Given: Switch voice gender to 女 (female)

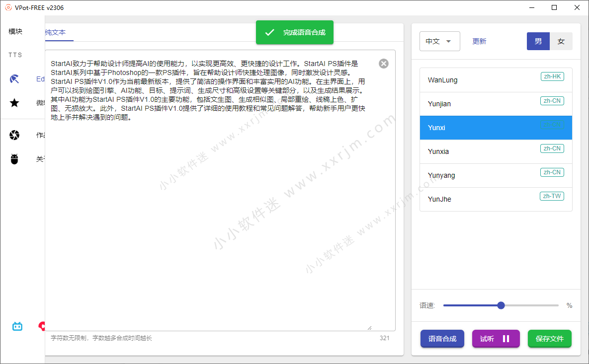Looking at the screenshot, I should 561,42.
